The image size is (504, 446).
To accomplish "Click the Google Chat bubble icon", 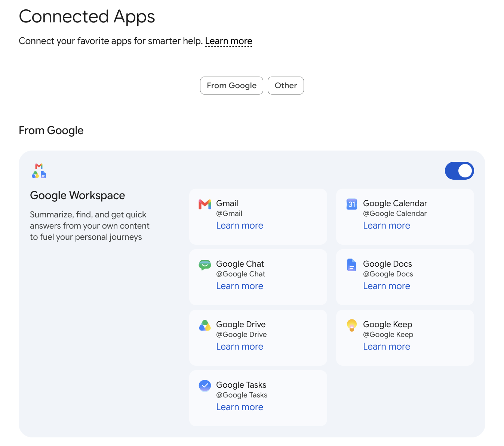I will pyautogui.click(x=205, y=265).
